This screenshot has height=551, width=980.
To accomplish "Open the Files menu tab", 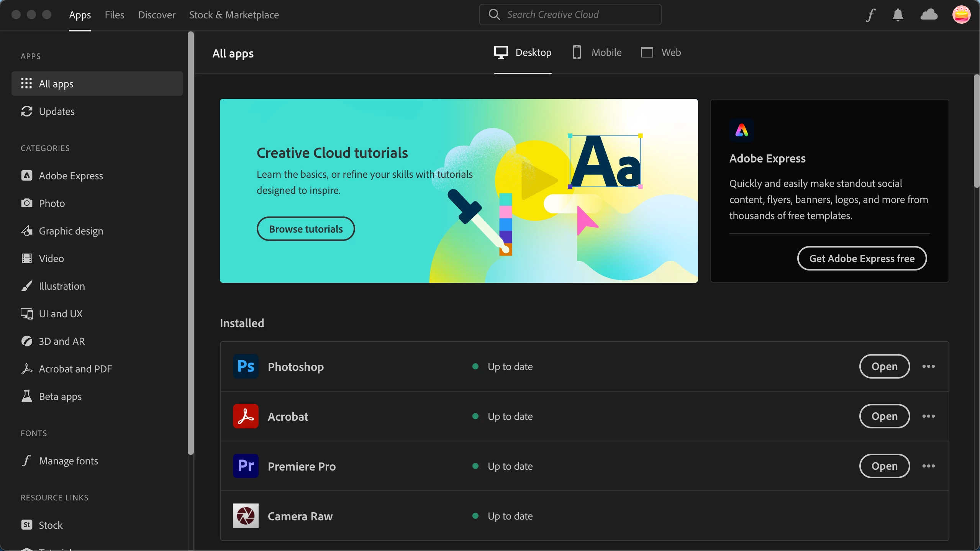I will coord(114,15).
